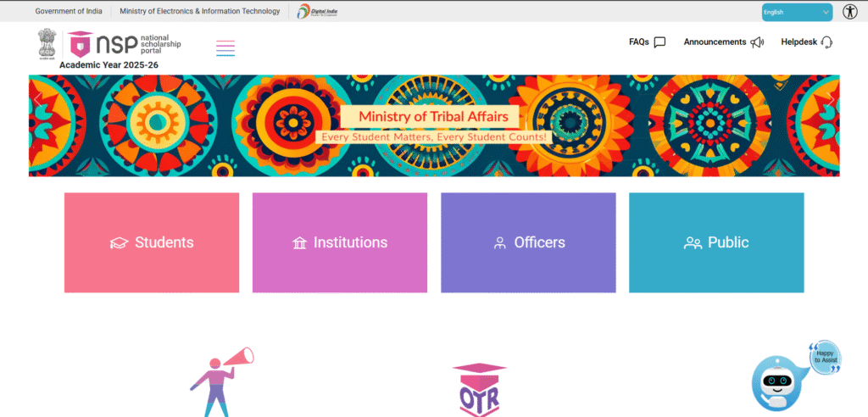This screenshot has width=868, height=417.
Task: Click the megaphone announcer figure icon
Action: click(219, 381)
